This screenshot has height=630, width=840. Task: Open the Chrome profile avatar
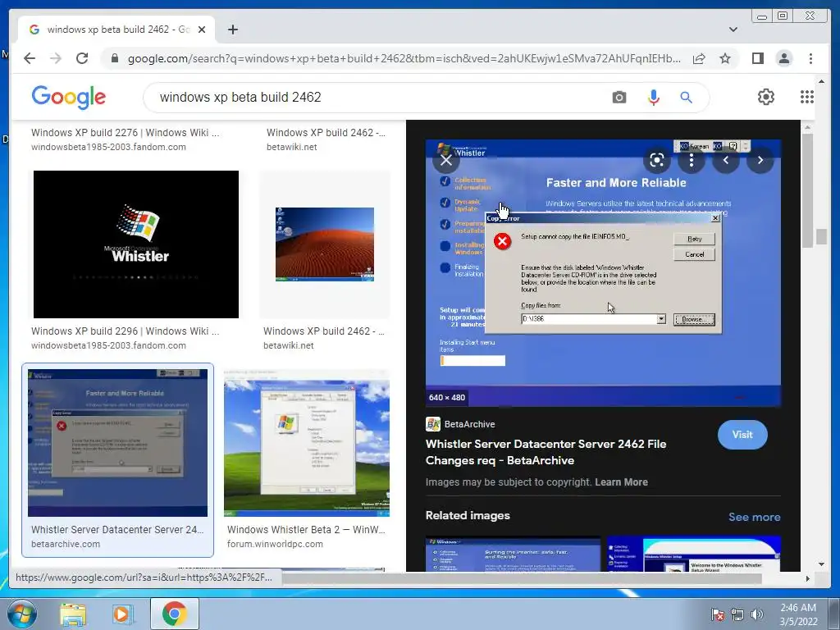click(x=783, y=58)
